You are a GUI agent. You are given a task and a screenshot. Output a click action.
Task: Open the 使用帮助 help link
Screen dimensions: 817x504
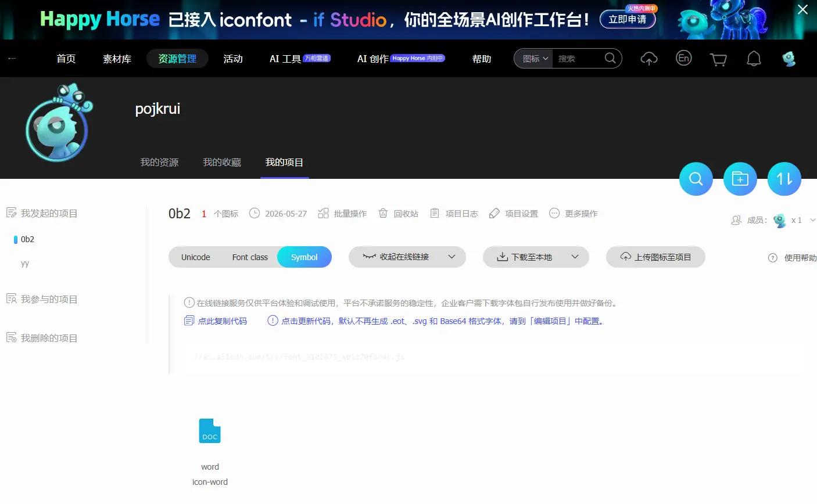coord(793,258)
